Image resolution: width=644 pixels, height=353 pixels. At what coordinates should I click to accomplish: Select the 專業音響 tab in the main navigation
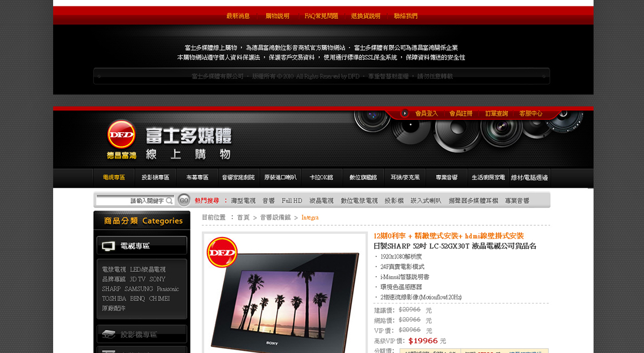tap(447, 178)
